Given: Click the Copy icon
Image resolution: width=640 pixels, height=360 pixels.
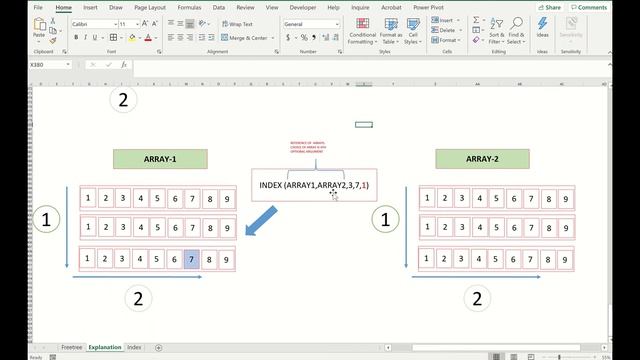Looking at the screenshot, I should click(x=53, y=31).
